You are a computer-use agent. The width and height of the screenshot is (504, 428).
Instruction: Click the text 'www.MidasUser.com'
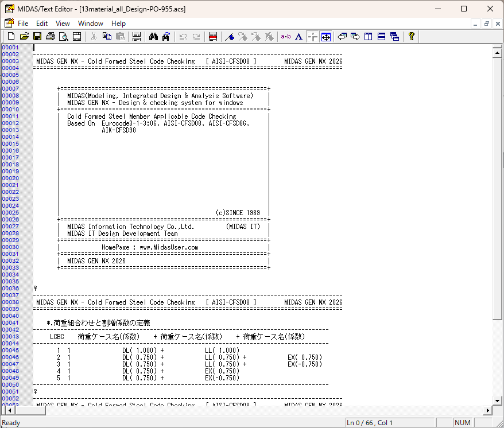tap(169, 247)
